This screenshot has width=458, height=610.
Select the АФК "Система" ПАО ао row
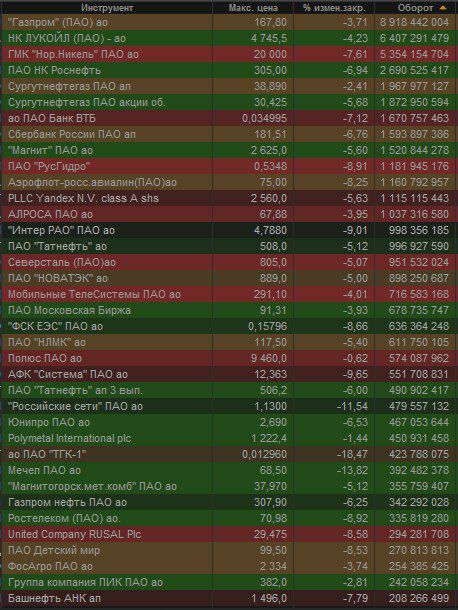(229, 374)
